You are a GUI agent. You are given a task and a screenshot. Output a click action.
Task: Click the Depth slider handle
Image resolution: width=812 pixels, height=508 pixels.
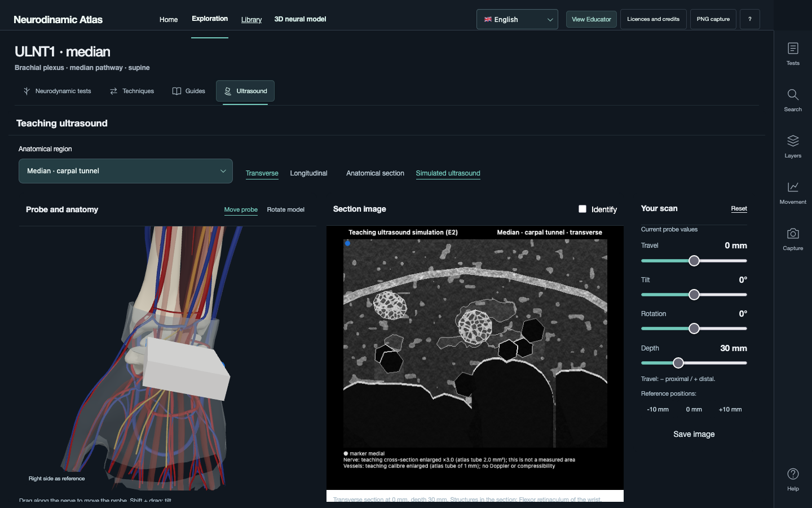point(678,363)
